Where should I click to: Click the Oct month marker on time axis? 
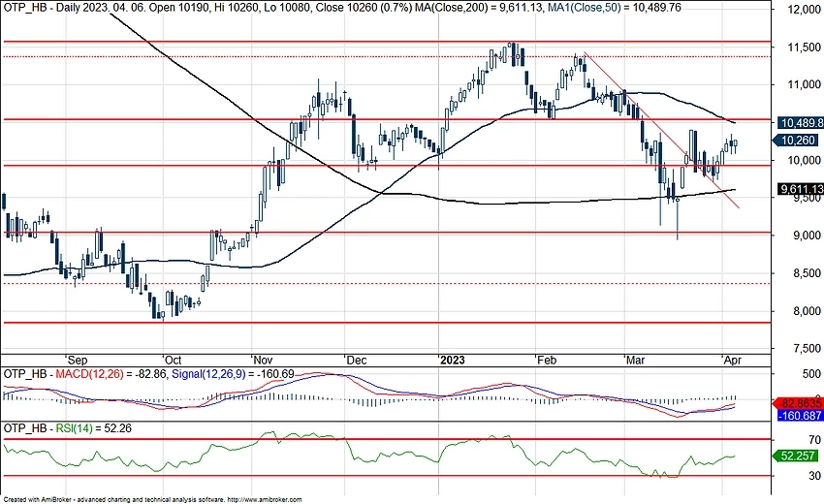pos(173,360)
